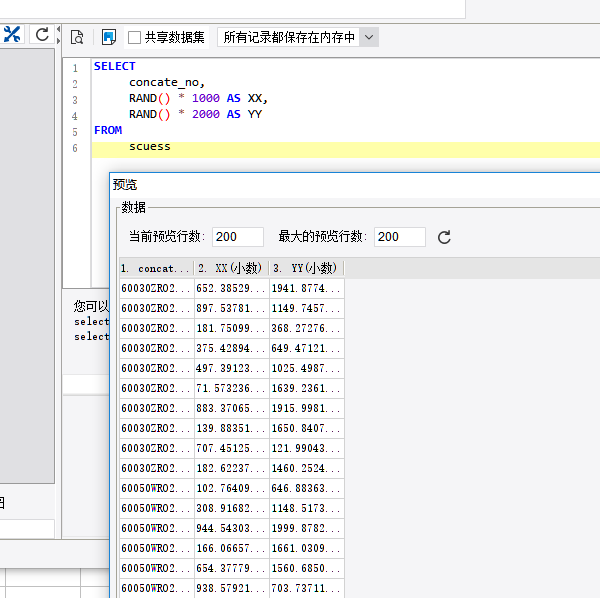The height and width of the screenshot is (598, 600).
Task: Click the SELECT keyword on line 1
Action: [x=115, y=66]
